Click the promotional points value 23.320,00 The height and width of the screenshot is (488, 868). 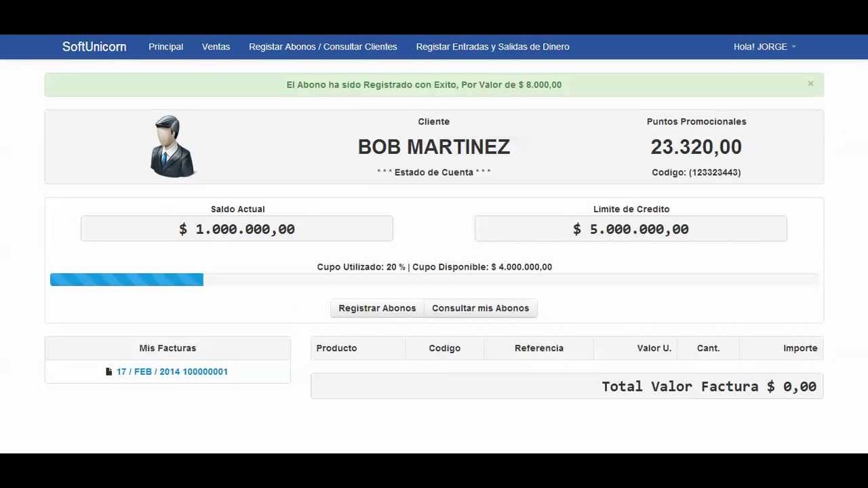tap(696, 147)
